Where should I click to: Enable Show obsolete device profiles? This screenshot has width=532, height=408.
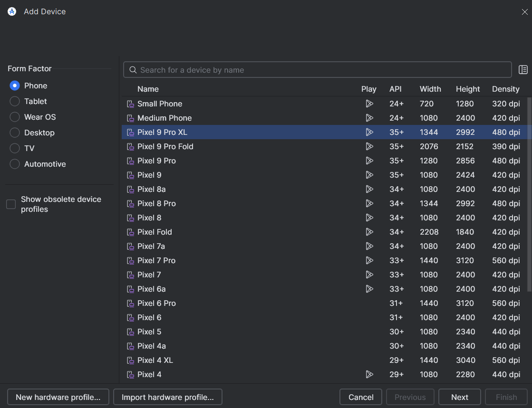[x=11, y=204]
